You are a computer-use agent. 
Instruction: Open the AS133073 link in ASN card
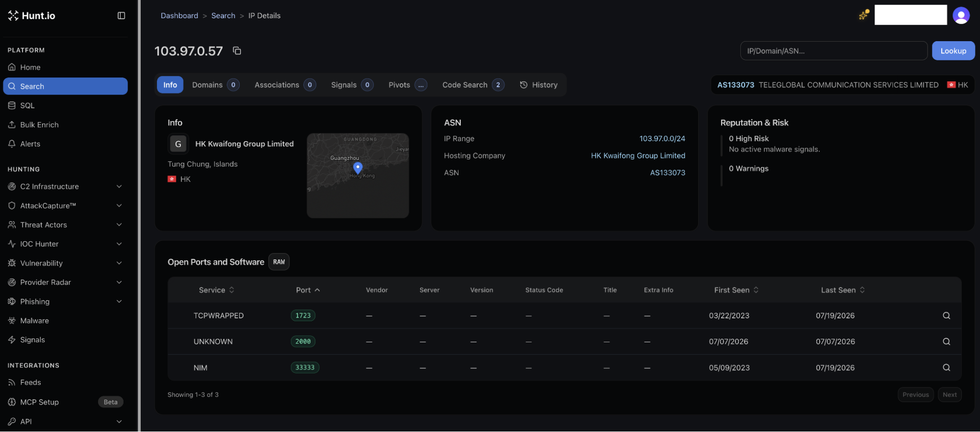click(x=668, y=173)
